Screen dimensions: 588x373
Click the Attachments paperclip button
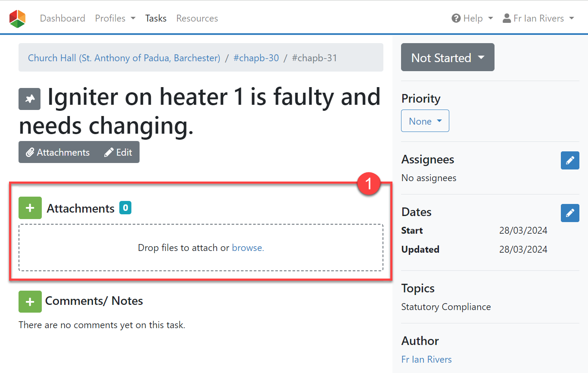(58, 153)
